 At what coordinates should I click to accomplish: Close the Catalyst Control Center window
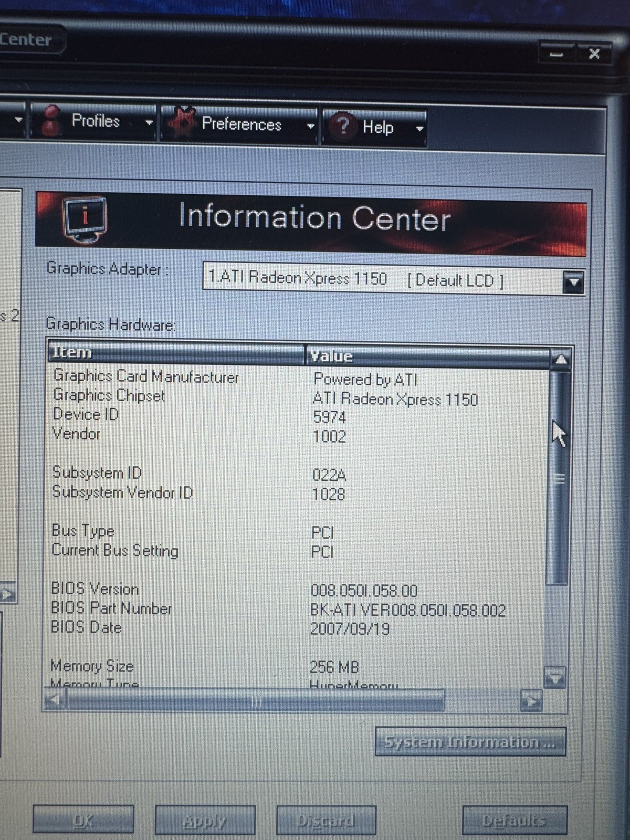click(x=594, y=53)
